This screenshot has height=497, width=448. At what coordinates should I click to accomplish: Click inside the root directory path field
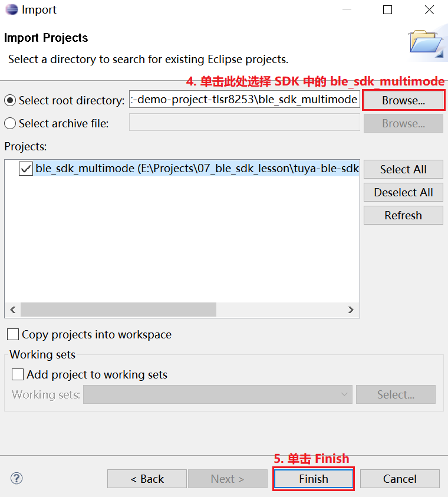[244, 100]
